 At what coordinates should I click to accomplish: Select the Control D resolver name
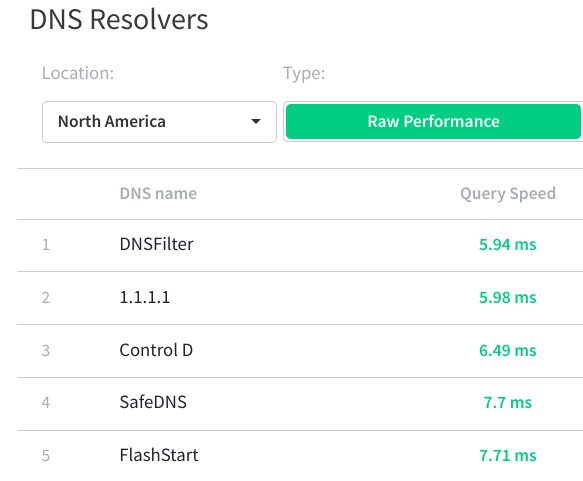click(156, 350)
